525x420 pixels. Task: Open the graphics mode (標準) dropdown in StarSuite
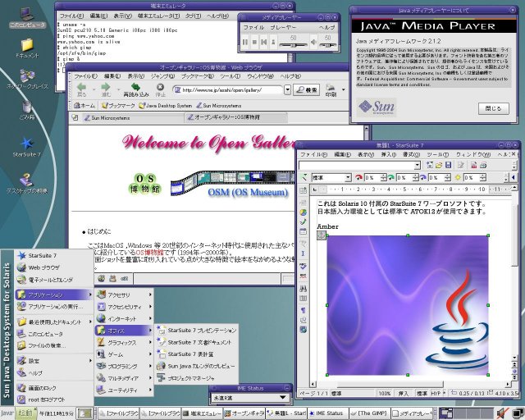pos(348,177)
